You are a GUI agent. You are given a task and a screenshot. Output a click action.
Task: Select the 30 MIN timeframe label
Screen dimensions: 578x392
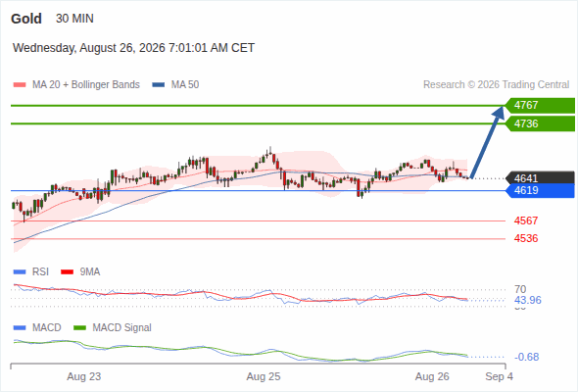click(74, 19)
